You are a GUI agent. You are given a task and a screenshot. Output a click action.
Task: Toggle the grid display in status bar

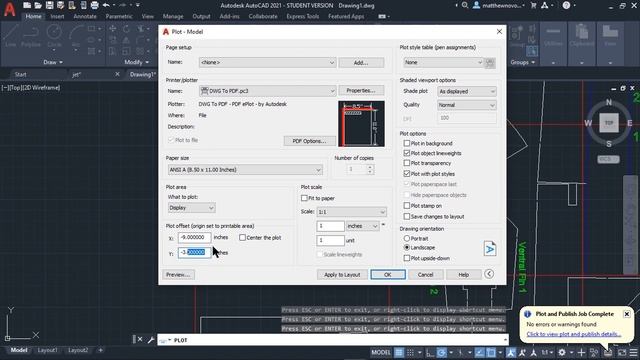point(399,353)
